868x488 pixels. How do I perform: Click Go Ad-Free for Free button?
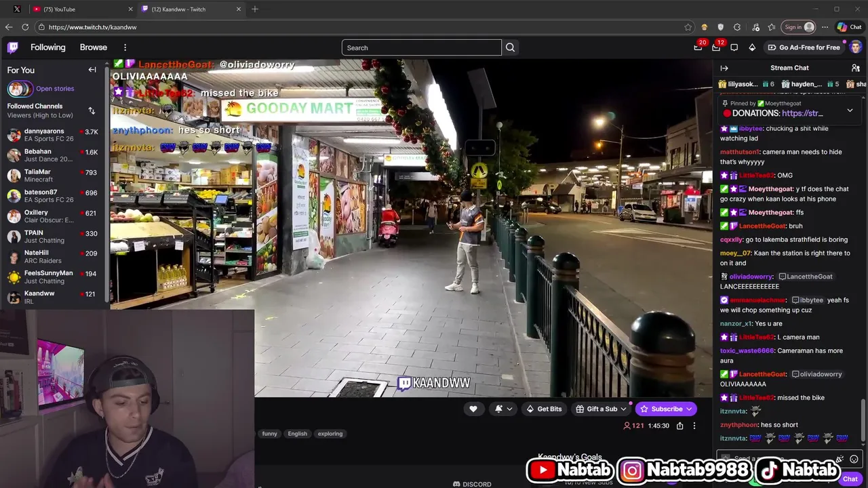pos(804,47)
